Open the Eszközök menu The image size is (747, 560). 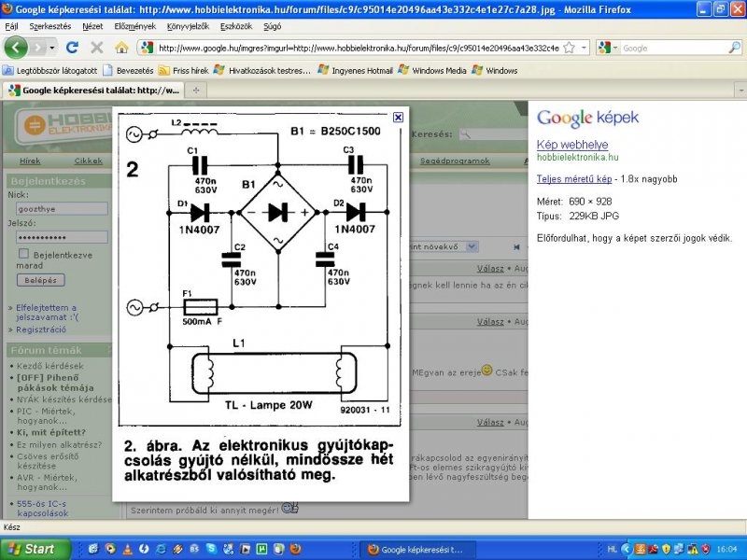236,26
